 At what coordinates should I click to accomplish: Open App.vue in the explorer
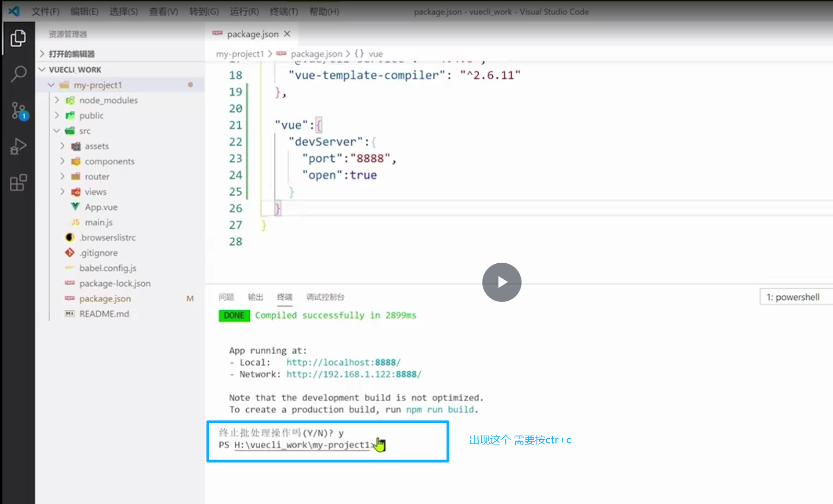click(120, 207)
